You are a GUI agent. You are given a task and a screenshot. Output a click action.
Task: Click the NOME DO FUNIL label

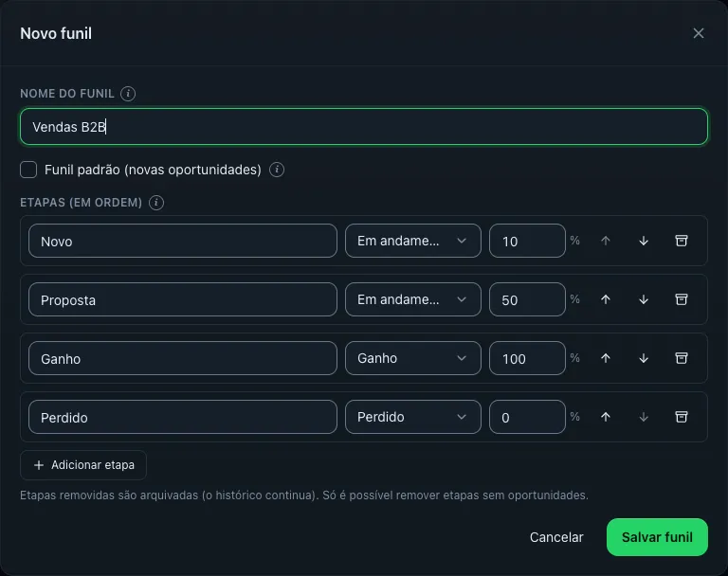pyautogui.click(x=67, y=94)
